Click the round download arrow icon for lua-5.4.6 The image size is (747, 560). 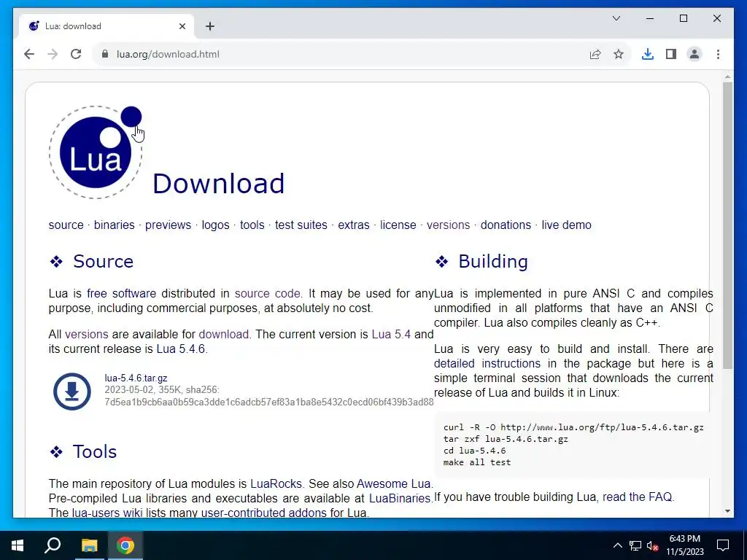(x=72, y=392)
